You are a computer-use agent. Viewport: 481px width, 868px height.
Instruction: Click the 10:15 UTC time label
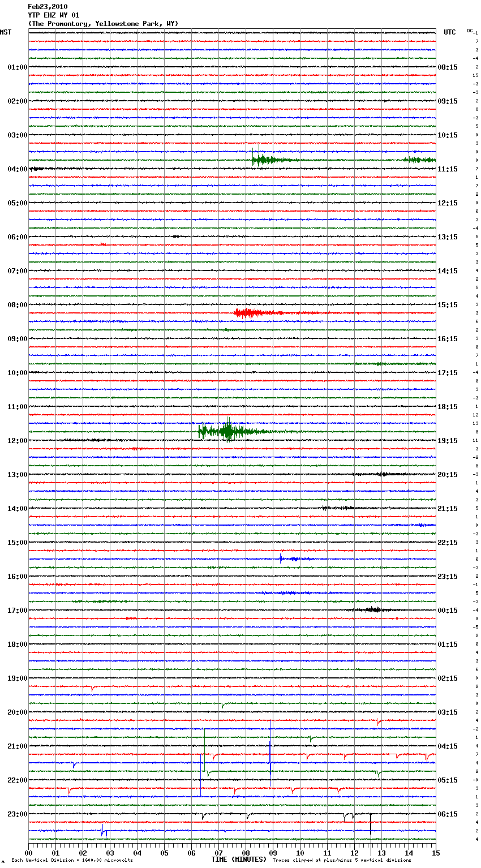[448, 135]
